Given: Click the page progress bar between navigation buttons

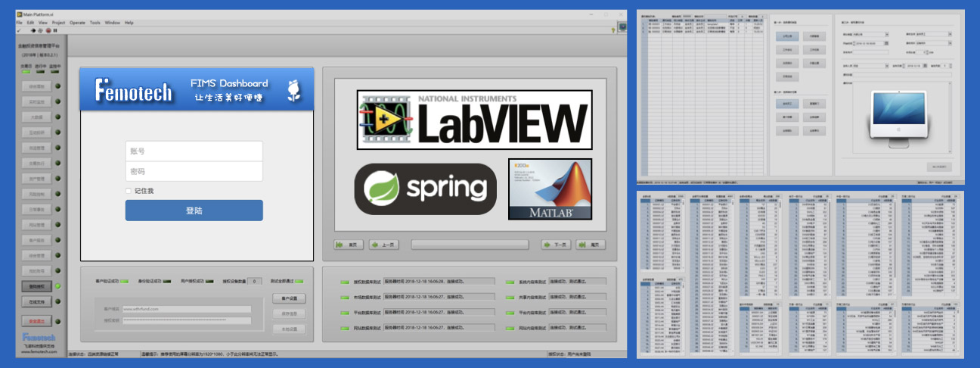Looking at the screenshot, I should pyautogui.click(x=470, y=245).
